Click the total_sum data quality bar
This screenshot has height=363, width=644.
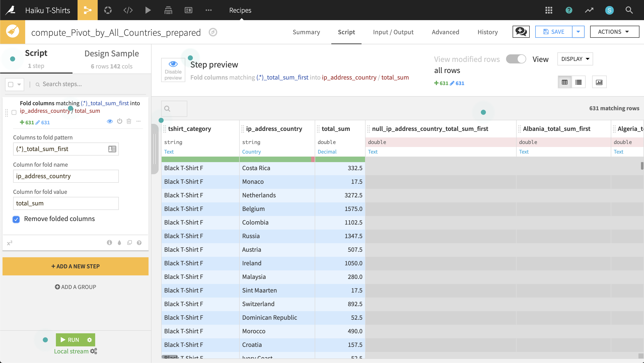tap(340, 159)
